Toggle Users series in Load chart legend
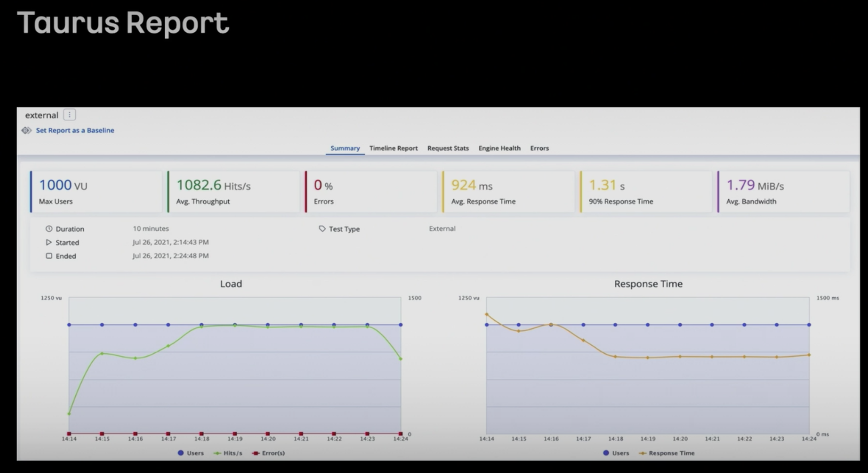 [x=191, y=453]
